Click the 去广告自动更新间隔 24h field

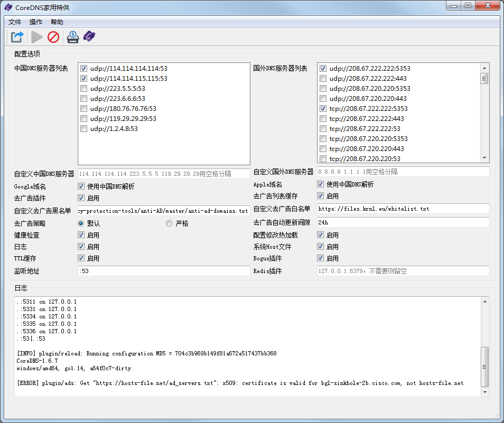pyautogui.click(x=403, y=222)
